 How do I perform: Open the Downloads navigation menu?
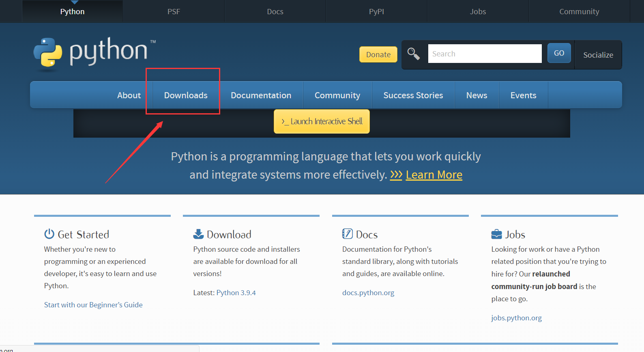point(186,95)
